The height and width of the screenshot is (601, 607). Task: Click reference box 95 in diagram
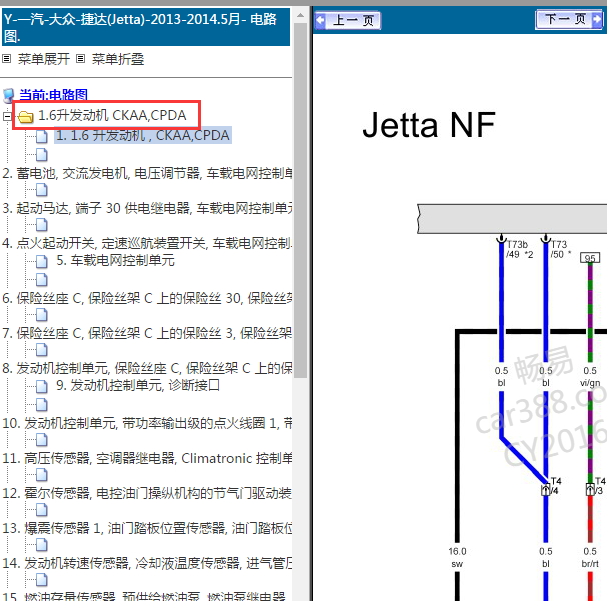(x=590, y=258)
